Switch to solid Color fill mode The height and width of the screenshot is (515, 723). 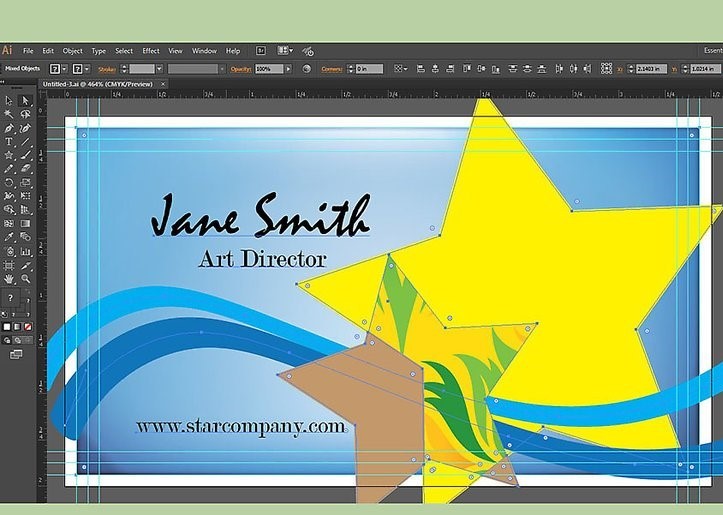click(6, 326)
